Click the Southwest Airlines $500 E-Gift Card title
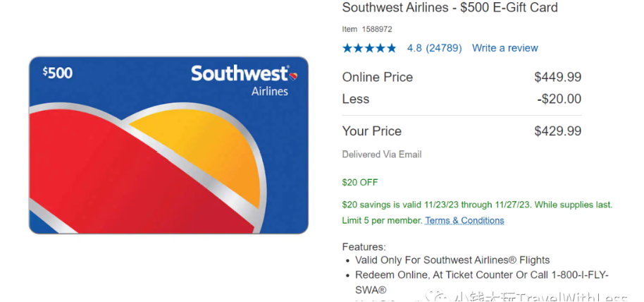644x302 pixels. 450,8
